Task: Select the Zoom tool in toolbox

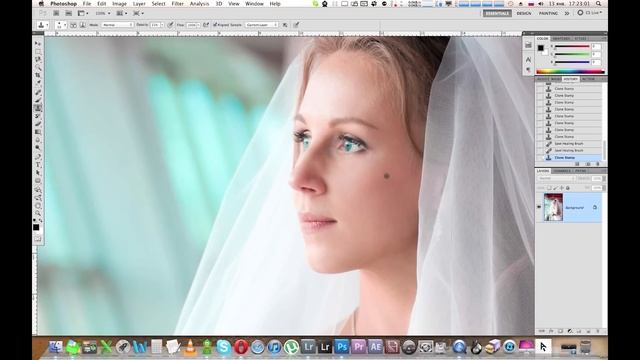Action: tap(38, 213)
